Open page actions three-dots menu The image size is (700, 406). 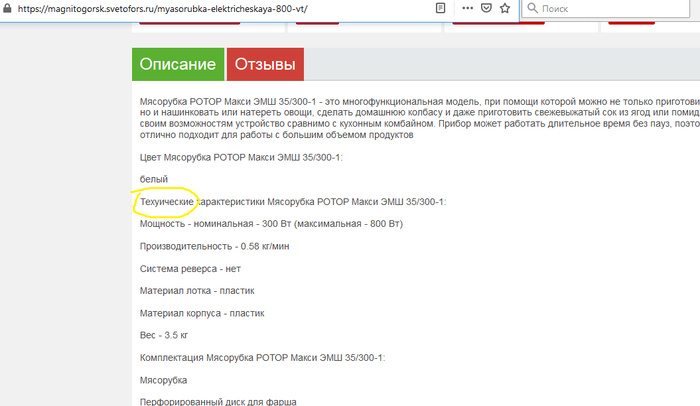pyautogui.click(x=467, y=8)
